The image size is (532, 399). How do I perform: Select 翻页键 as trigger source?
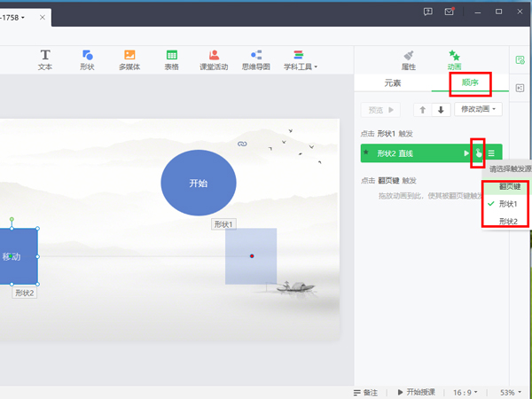pos(508,187)
